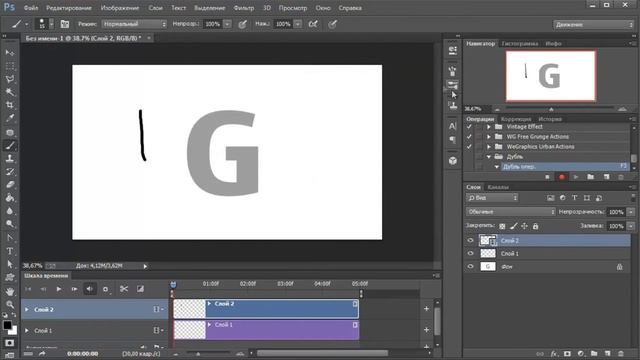Viewport: 640px width, 360px height.
Task: Toggle Vintage Effect action set checkmark
Action: point(469,127)
